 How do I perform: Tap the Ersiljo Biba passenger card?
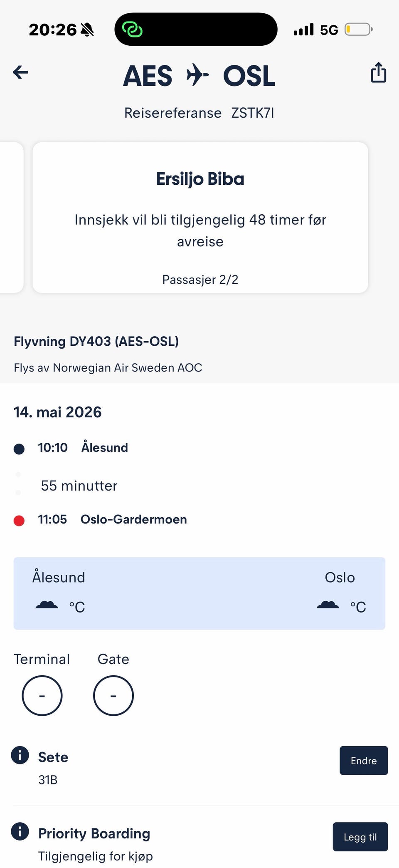[200, 218]
